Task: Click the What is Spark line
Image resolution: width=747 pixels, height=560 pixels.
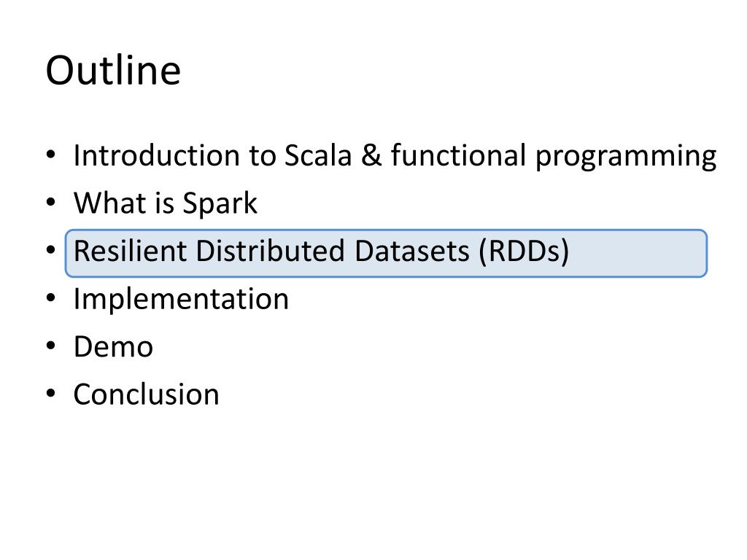Action: (166, 204)
